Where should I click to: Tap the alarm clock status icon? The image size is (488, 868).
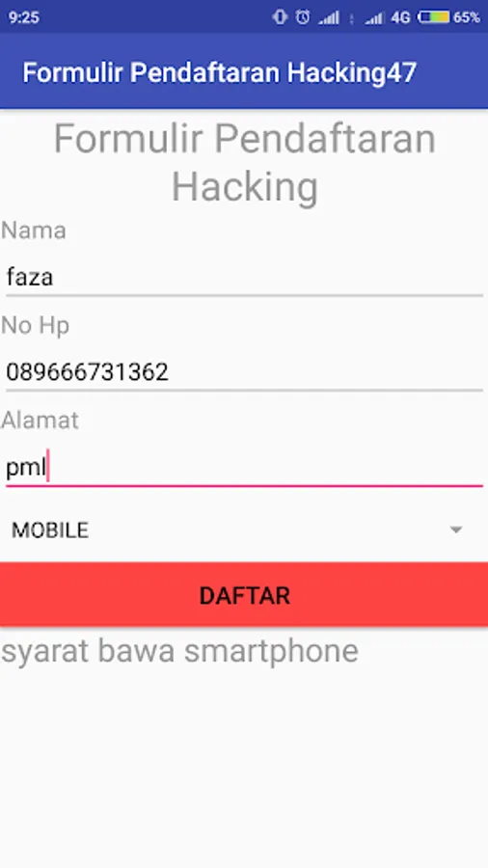pyautogui.click(x=303, y=17)
